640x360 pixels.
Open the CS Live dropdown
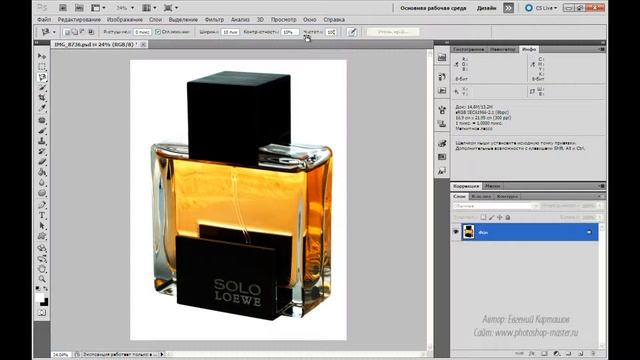[542, 8]
